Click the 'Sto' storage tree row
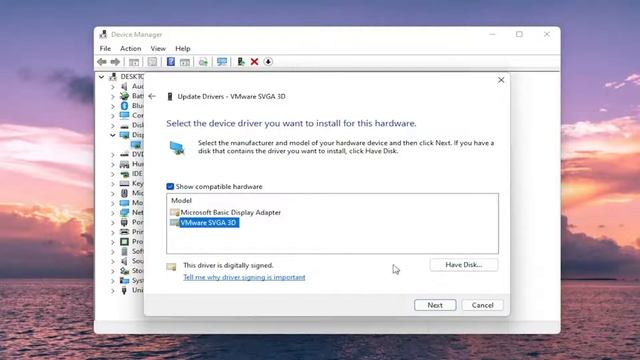This screenshot has height=360, width=640. click(131, 271)
